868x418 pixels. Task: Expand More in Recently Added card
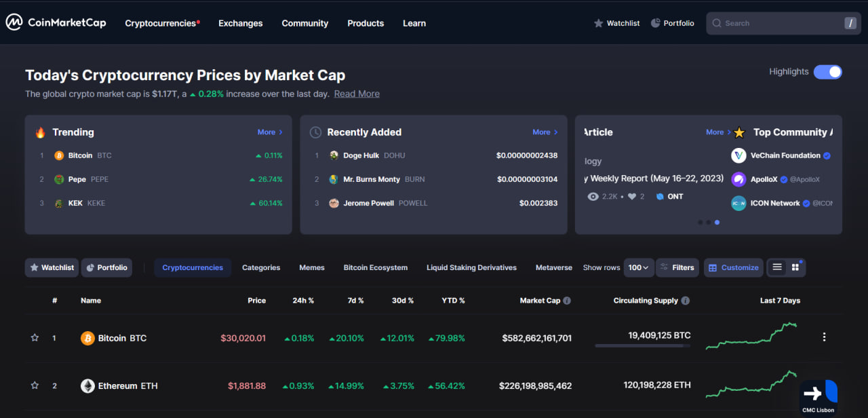[x=545, y=132]
